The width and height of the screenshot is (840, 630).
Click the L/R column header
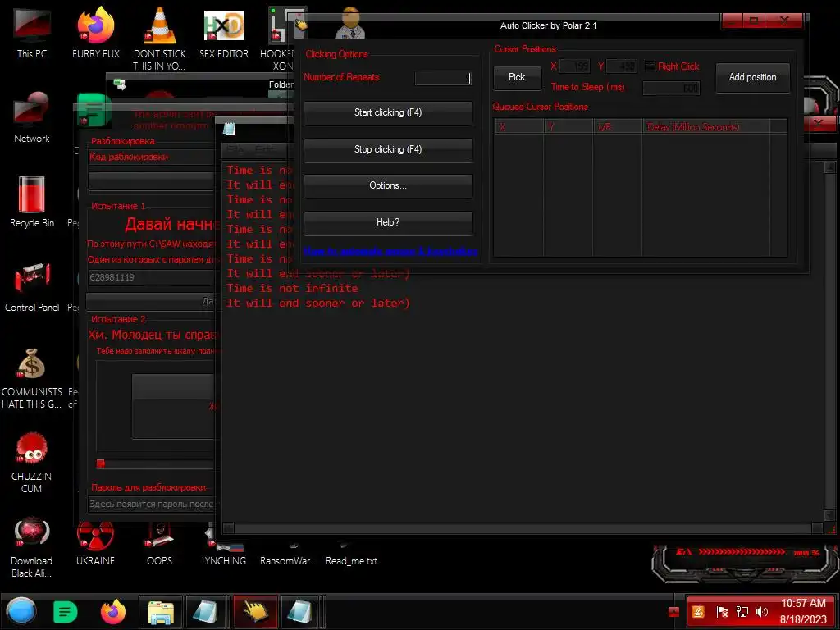point(618,126)
